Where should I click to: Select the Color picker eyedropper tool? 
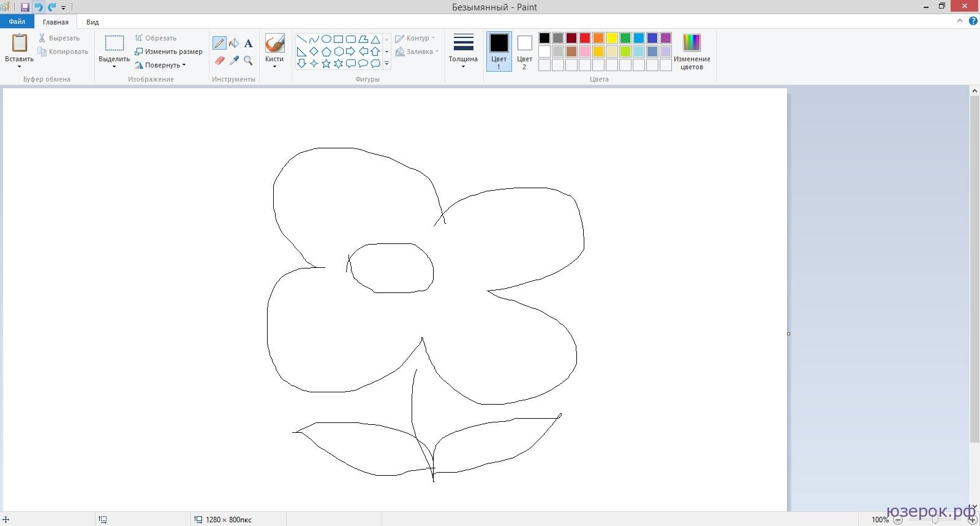[234, 60]
